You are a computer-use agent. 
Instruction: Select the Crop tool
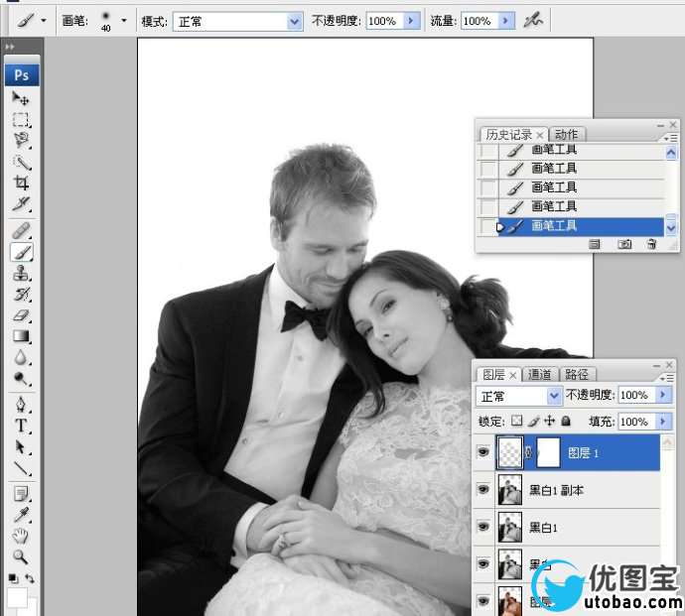21,183
